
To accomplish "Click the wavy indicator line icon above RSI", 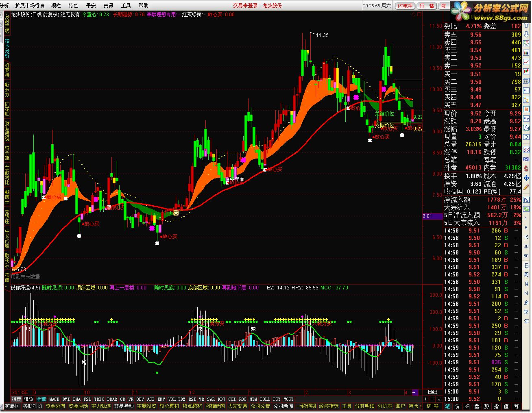I will pos(526,149).
